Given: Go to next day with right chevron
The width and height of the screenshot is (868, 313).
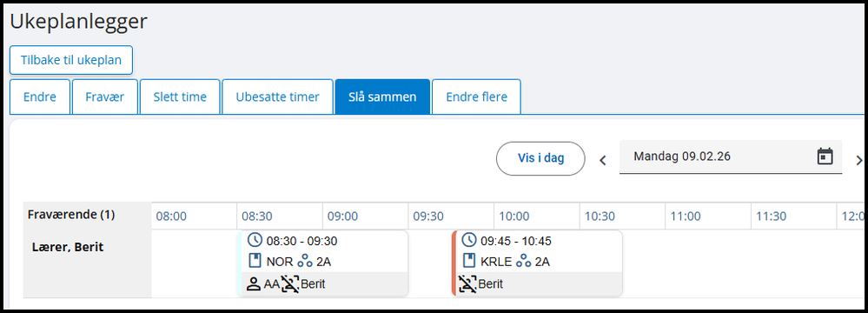Looking at the screenshot, I should click(859, 161).
